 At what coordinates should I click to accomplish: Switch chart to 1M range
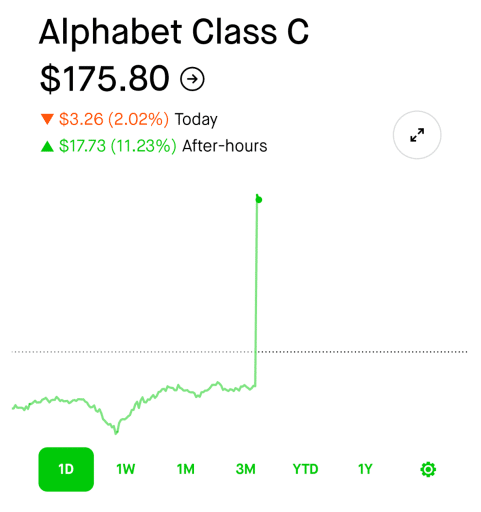click(x=186, y=469)
